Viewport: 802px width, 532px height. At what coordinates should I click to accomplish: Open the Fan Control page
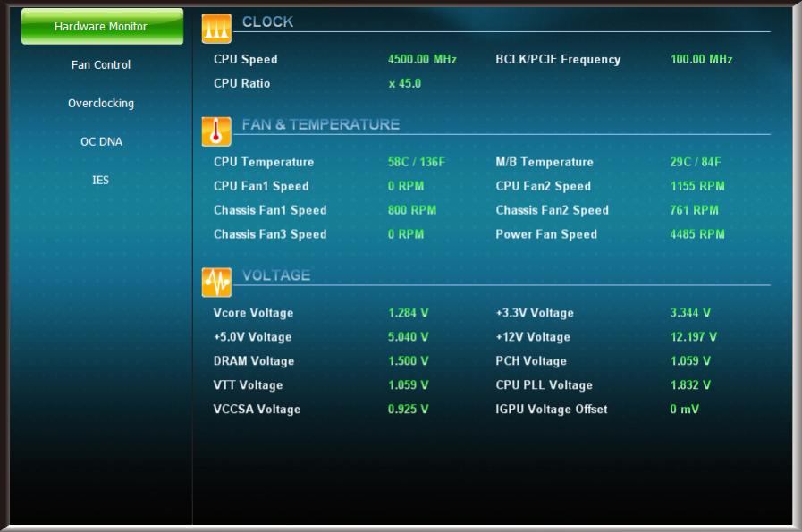coord(101,65)
